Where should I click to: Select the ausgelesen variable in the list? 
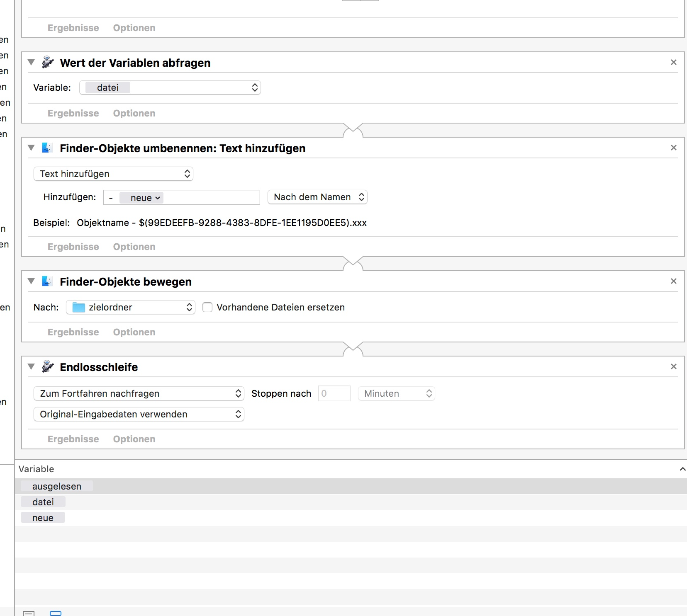click(x=57, y=486)
